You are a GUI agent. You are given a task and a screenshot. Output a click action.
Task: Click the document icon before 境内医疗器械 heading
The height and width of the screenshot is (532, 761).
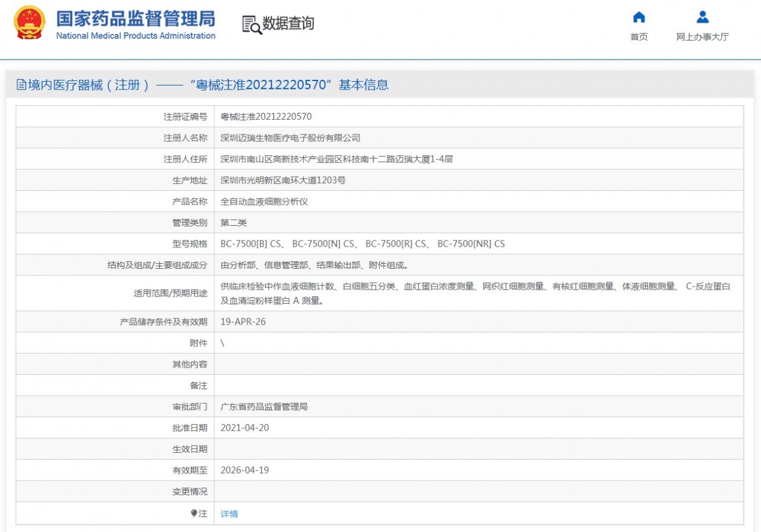22,85
